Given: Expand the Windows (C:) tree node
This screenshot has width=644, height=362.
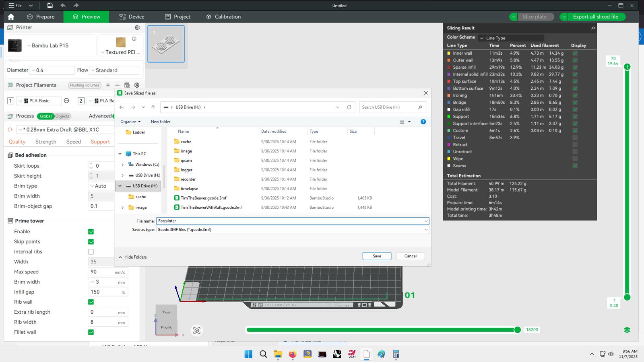Looking at the screenshot, I should tap(123, 165).
